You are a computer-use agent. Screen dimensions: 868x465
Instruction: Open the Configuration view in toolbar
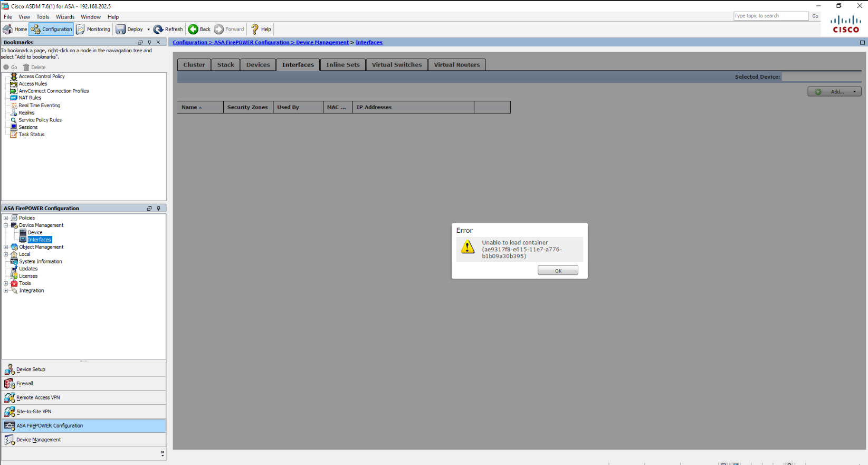pos(51,29)
